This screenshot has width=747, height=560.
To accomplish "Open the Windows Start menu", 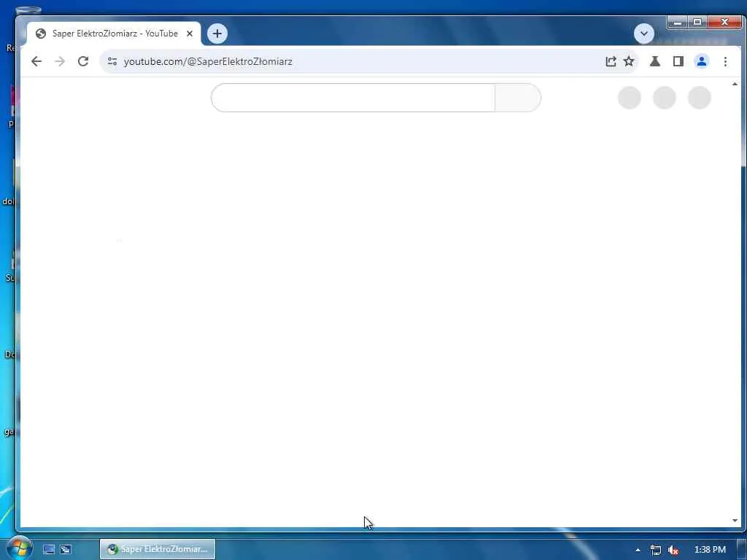I will pos(19,548).
